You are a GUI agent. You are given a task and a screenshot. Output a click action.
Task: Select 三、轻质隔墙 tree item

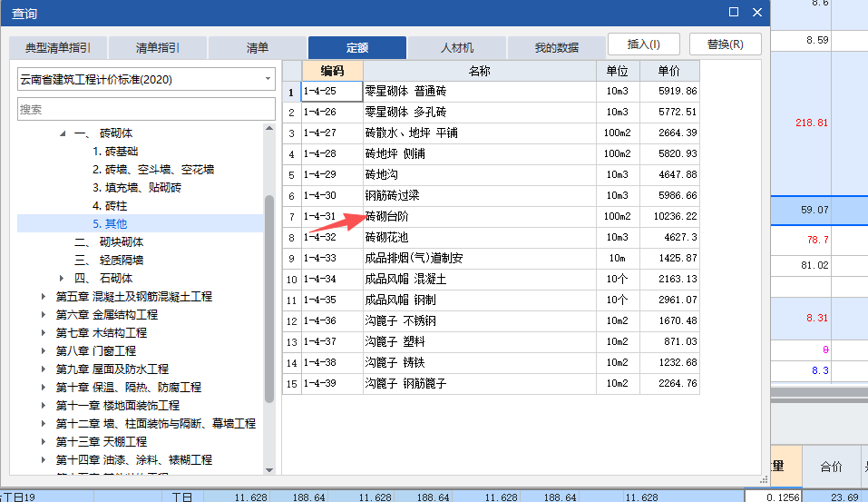[x=109, y=261]
